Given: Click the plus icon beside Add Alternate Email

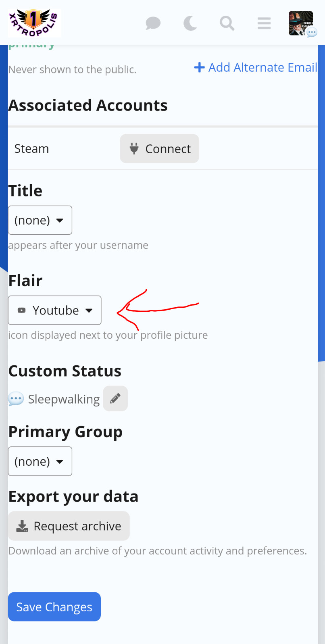Looking at the screenshot, I should coord(199,67).
